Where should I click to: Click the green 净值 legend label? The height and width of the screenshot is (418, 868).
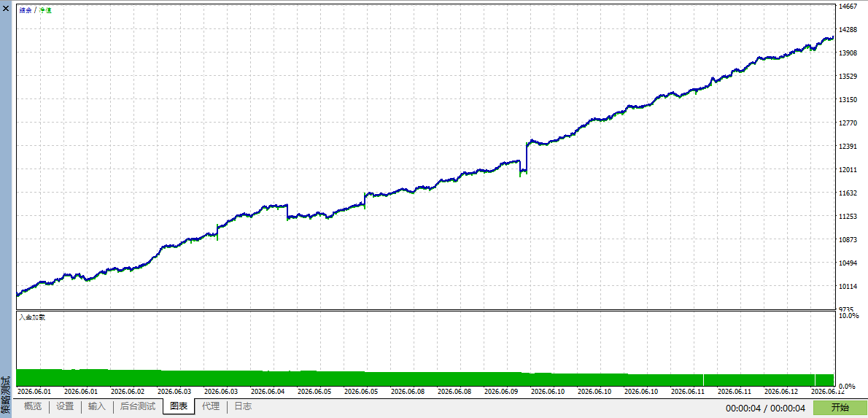pos(45,10)
